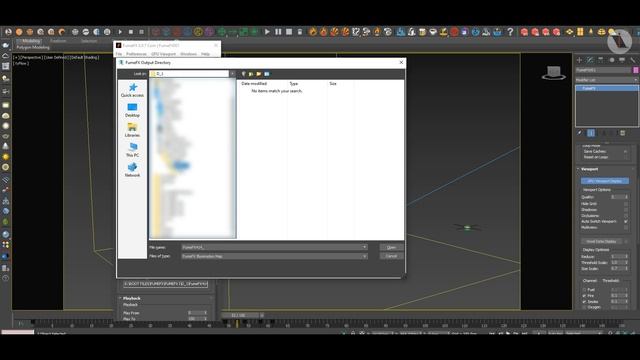Select FumeFX in the modifier stack
Viewport: 640px width, 360px height.
click(x=607, y=88)
